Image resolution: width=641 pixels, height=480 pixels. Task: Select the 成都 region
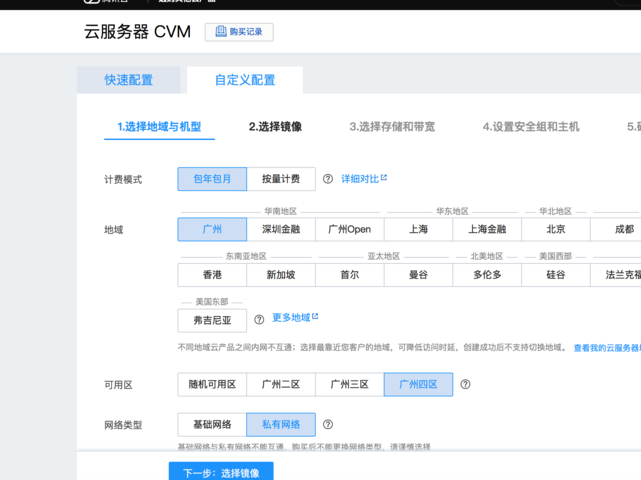coord(616,229)
